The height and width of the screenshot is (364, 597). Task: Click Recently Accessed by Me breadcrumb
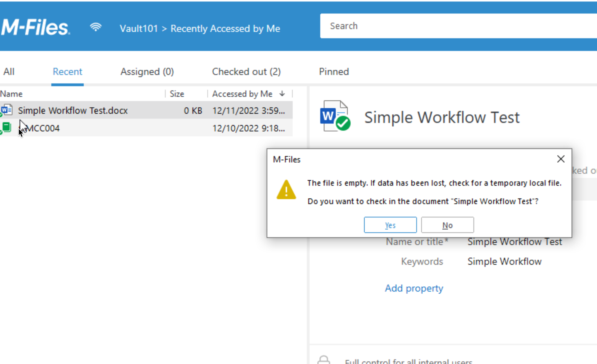(x=225, y=28)
